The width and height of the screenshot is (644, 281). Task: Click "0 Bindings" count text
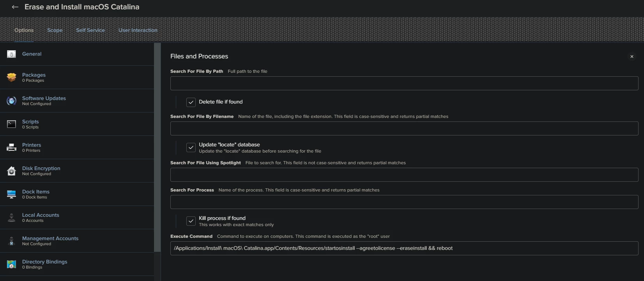pyautogui.click(x=32, y=267)
